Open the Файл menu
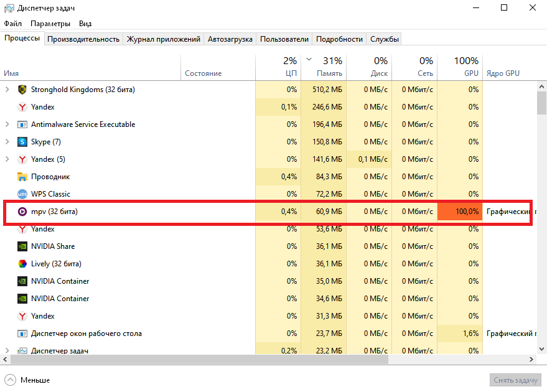The width and height of the screenshot is (547, 392). point(12,24)
